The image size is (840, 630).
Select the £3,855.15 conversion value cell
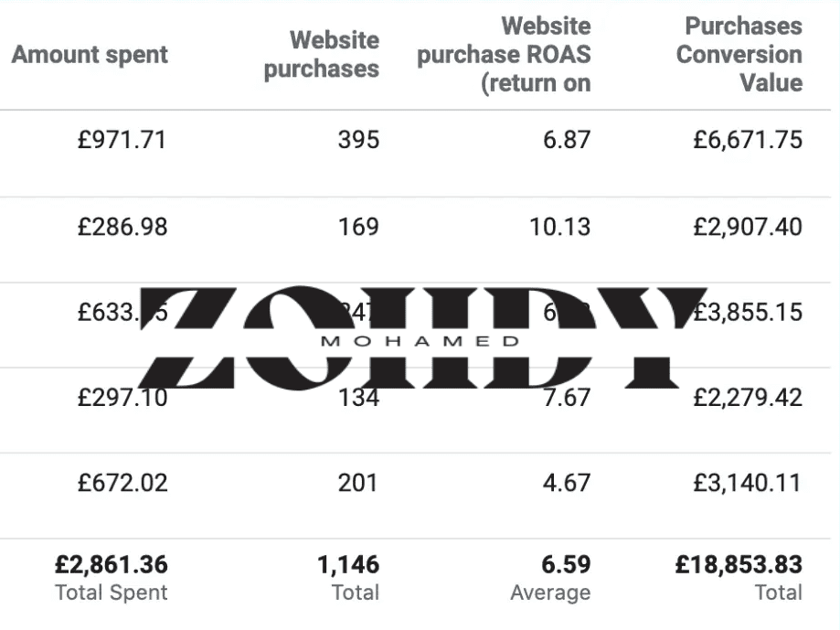point(748,313)
